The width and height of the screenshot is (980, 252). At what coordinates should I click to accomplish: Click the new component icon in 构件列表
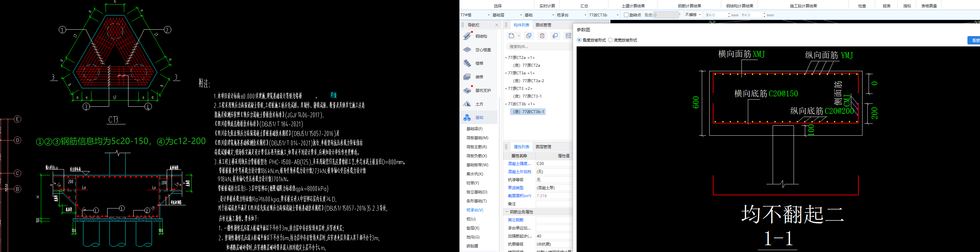click(x=511, y=36)
